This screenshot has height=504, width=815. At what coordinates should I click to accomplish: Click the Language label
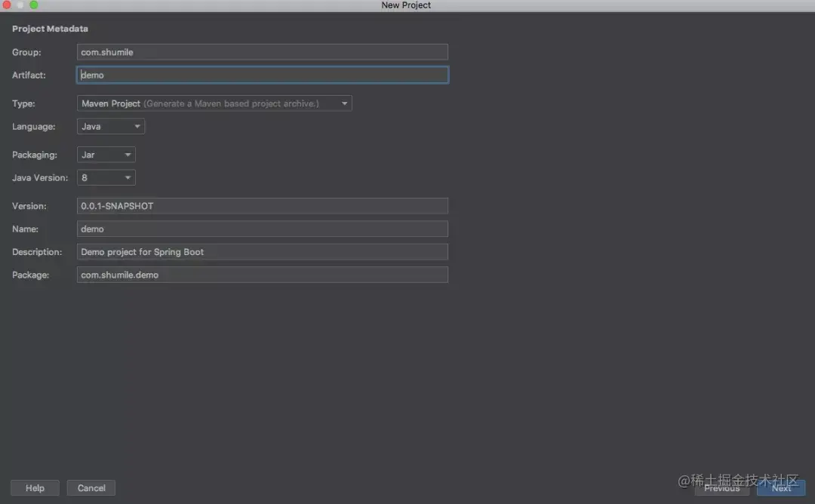(34, 126)
